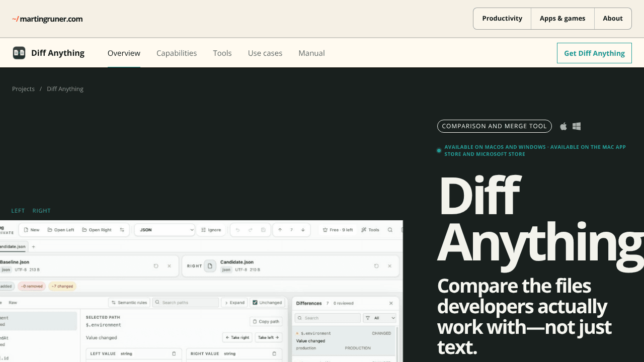644x362 pixels.
Task: Click the document icon beside Candidate.json
Action: (x=210, y=266)
